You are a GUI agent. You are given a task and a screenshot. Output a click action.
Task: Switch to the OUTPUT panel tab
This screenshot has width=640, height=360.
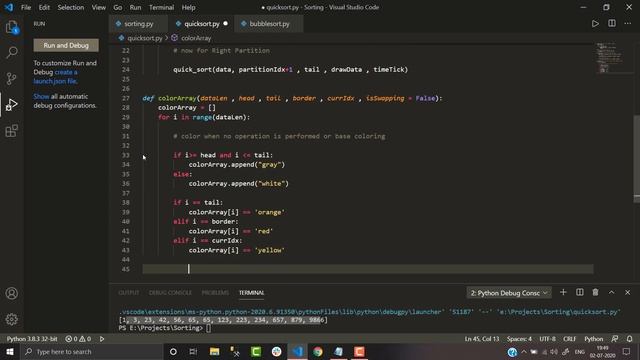pyautogui.click(x=129, y=293)
